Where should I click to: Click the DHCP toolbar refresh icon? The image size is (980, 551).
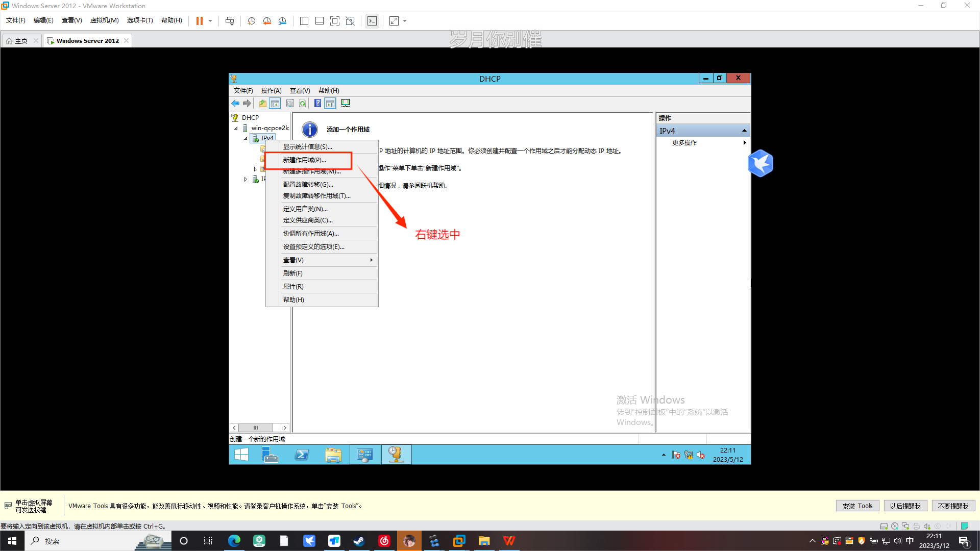coord(303,103)
